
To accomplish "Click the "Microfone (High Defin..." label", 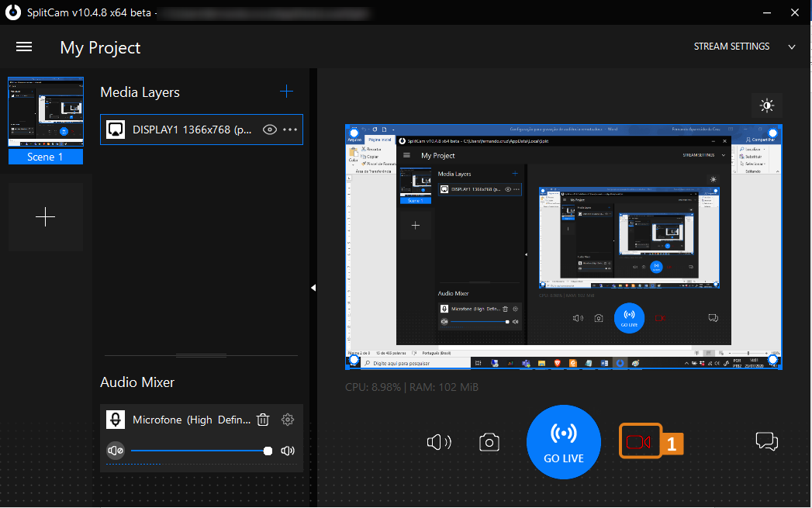I will coord(192,420).
